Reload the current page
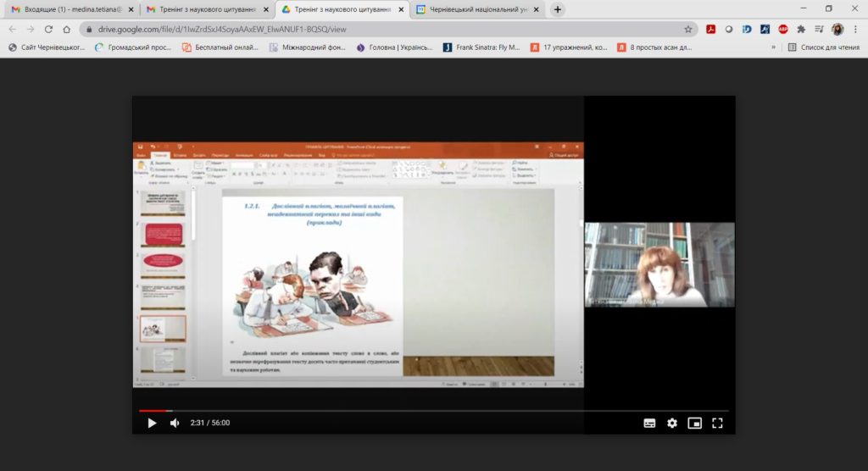Viewport: 868px width, 471px height. [48, 30]
